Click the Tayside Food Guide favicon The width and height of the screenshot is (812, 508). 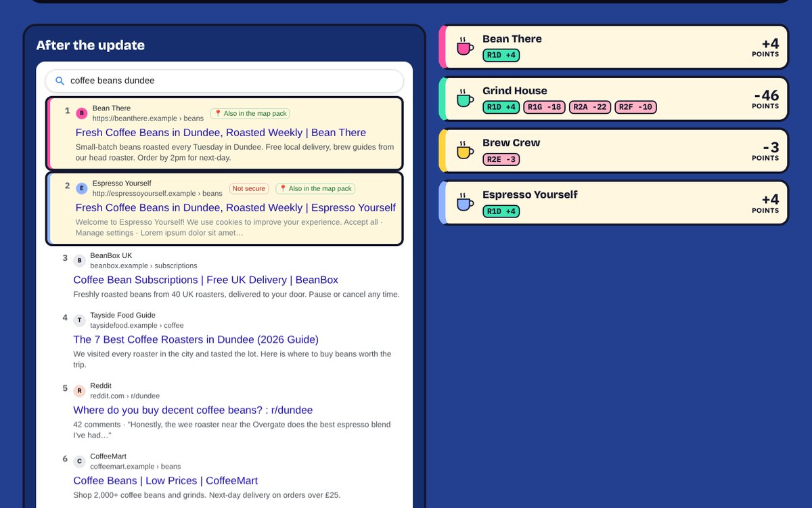pos(79,320)
